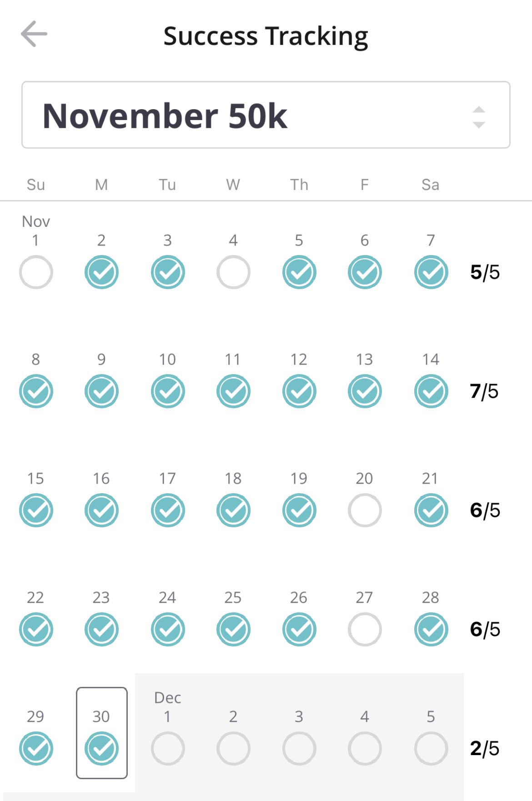Viewport: 532px width, 801px height.
Task: Mark December 5 as complete
Action: 431,749
